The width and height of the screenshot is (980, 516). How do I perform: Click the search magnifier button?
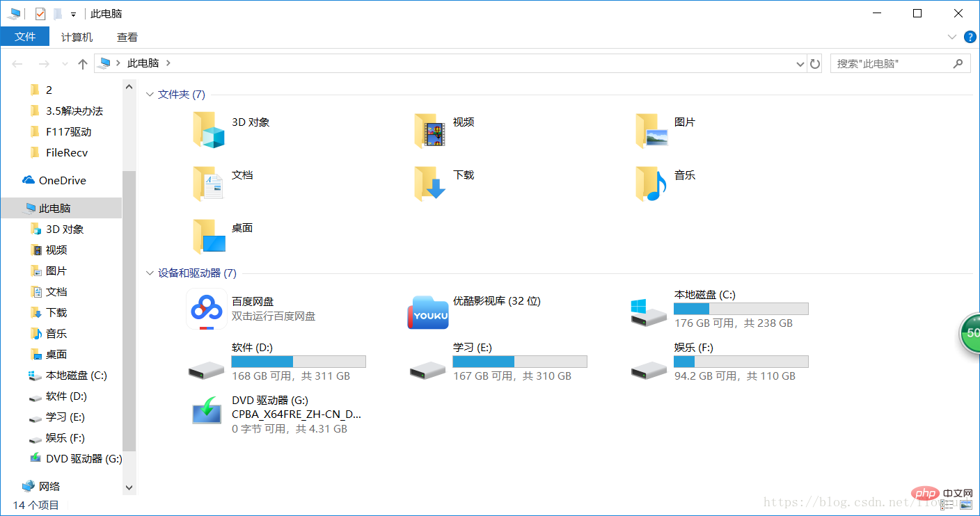959,63
